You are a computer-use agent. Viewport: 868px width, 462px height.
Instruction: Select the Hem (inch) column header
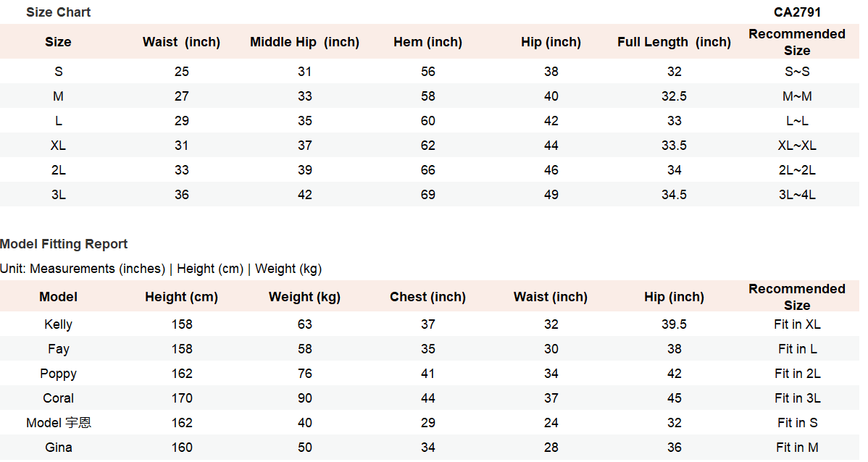click(427, 42)
